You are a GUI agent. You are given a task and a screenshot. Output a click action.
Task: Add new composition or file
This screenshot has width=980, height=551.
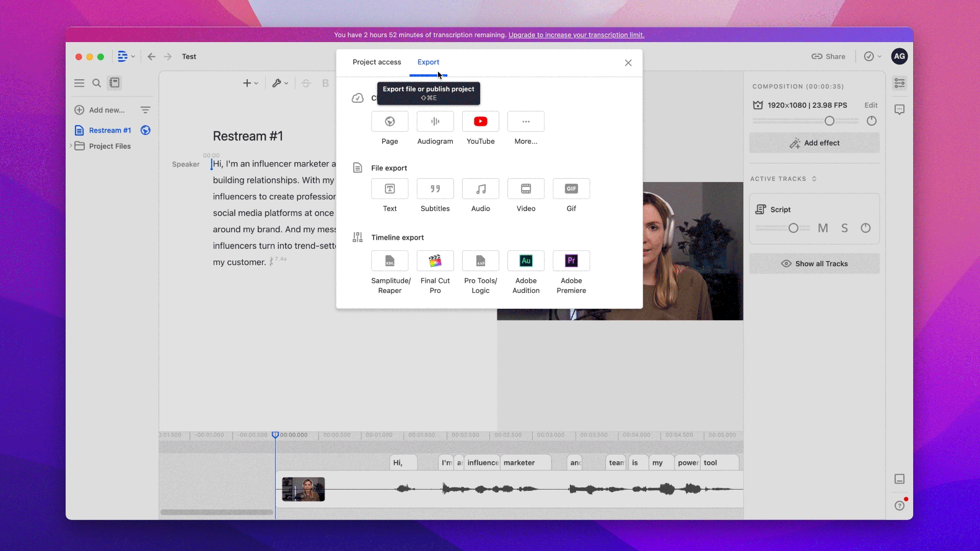[x=100, y=110]
